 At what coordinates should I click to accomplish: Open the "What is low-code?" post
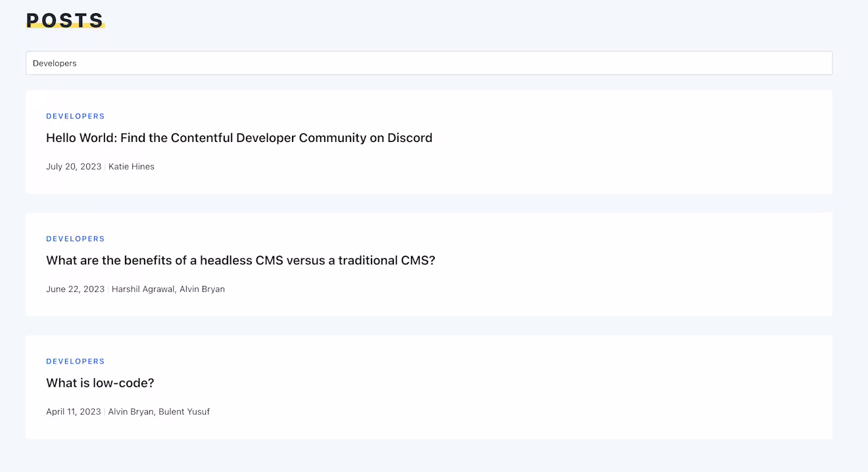[100, 383]
